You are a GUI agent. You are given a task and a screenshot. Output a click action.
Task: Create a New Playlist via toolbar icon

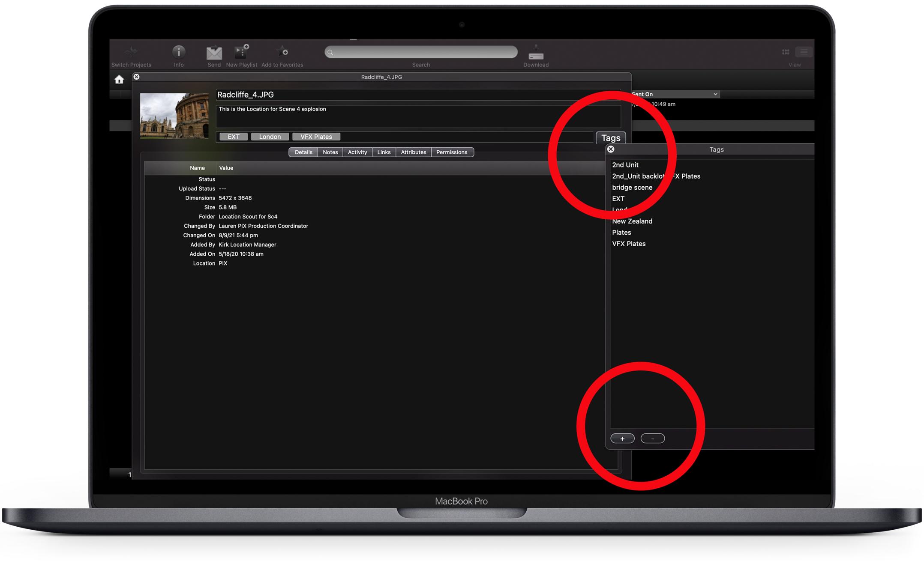point(241,52)
